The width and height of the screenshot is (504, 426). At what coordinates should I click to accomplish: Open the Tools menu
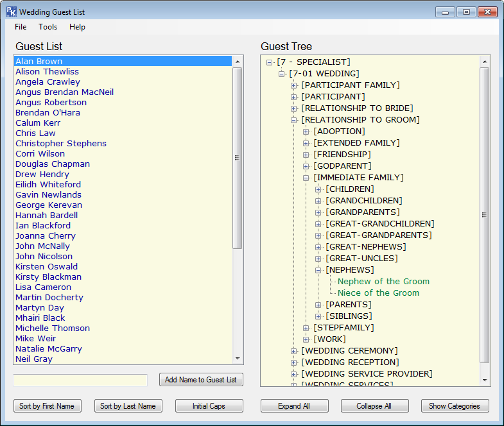[48, 27]
